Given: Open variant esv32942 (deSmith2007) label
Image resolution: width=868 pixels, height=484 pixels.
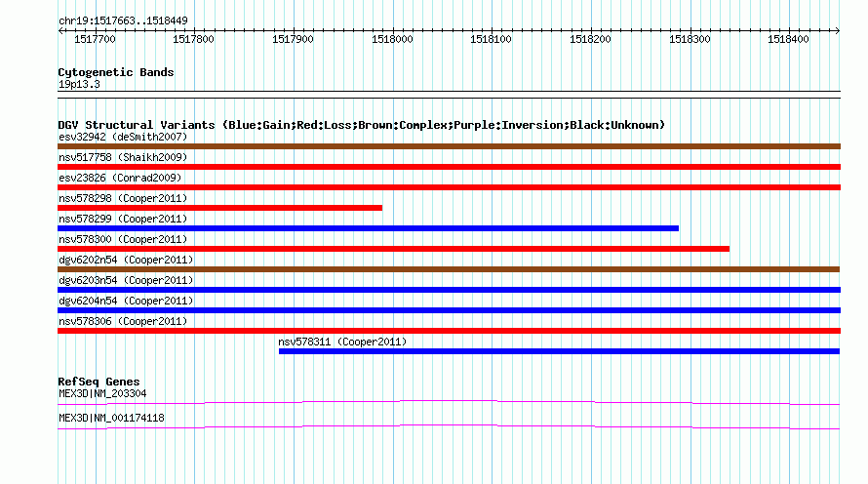Looking at the screenshot, I should coord(123,137).
